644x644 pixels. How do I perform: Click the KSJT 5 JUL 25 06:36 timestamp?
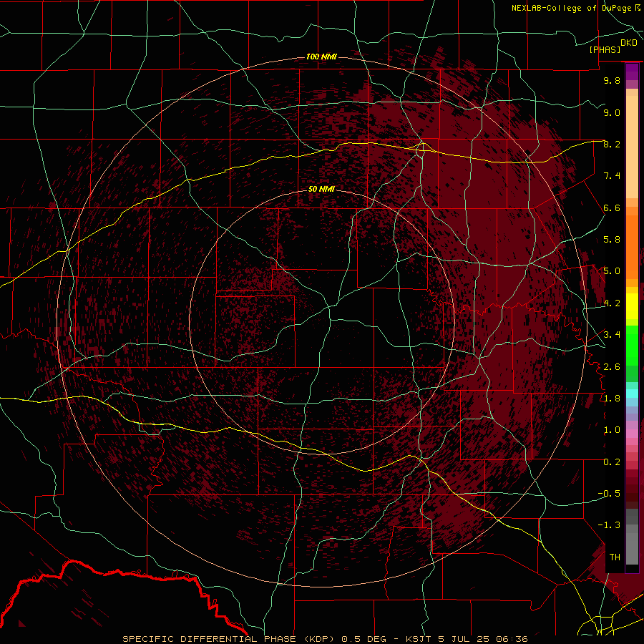[467, 639]
